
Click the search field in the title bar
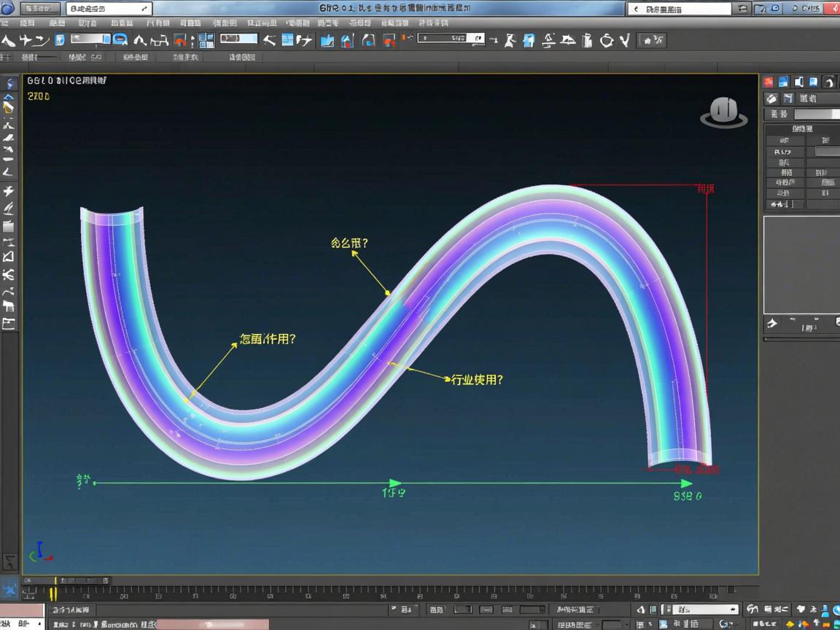pyautogui.click(x=678, y=9)
